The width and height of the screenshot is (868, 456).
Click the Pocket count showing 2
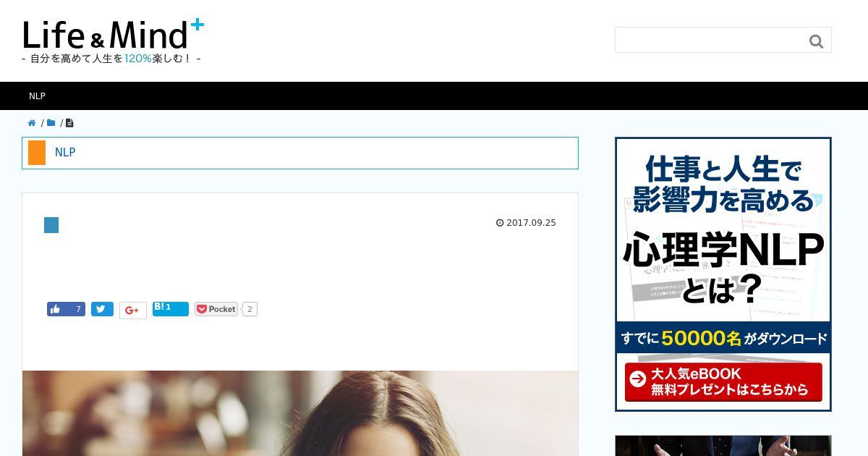(x=250, y=309)
